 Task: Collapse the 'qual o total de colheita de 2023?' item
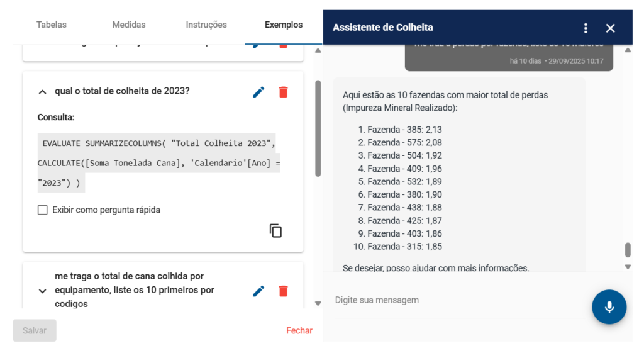pyautogui.click(x=42, y=92)
